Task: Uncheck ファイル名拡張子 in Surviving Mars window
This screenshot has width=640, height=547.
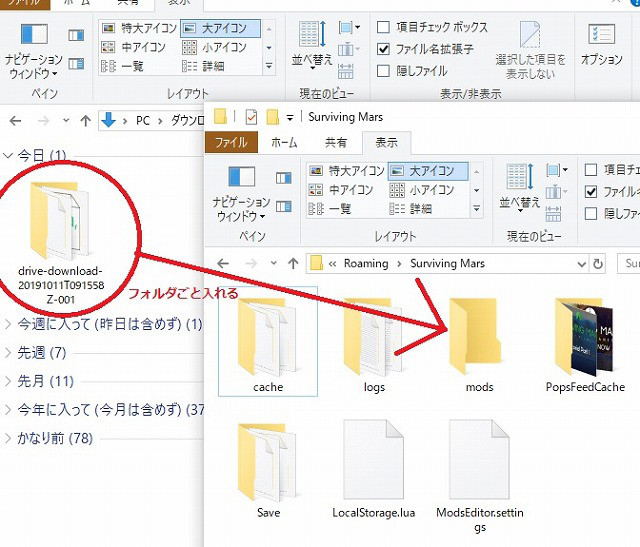Action: click(591, 191)
